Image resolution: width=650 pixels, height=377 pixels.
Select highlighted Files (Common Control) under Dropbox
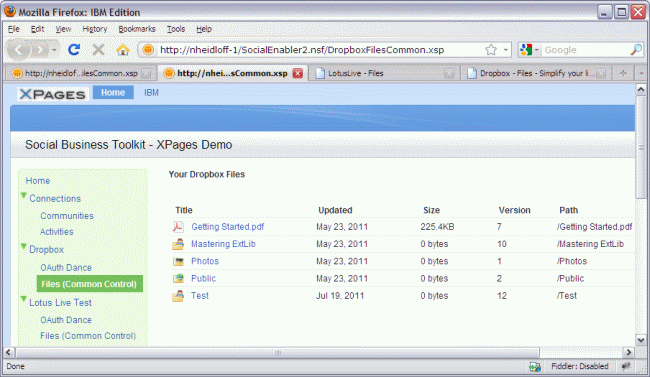90,284
